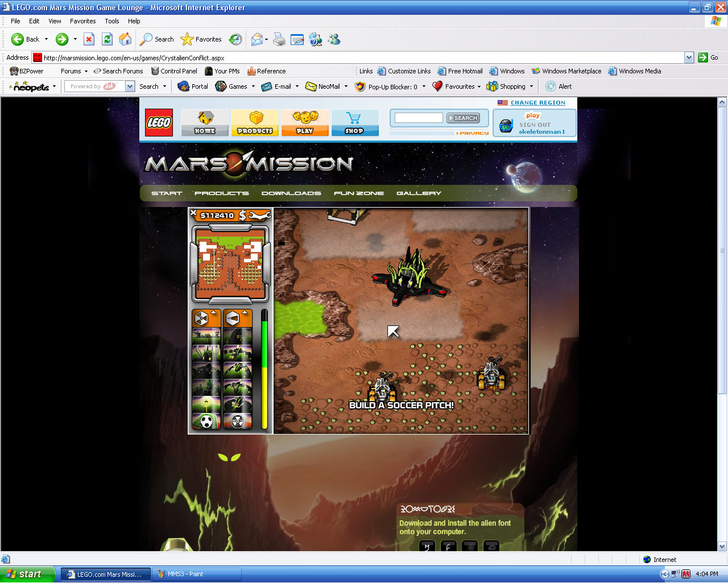Click the LEGO site Search button
Viewport: 728px width, 583px height.
(463, 118)
